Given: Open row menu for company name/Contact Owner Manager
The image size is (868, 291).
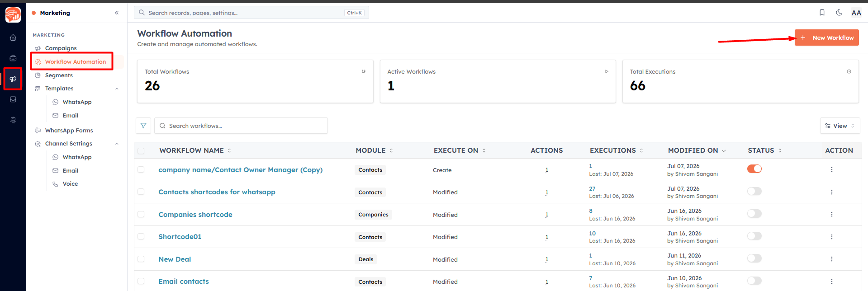Looking at the screenshot, I should coord(831,169).
